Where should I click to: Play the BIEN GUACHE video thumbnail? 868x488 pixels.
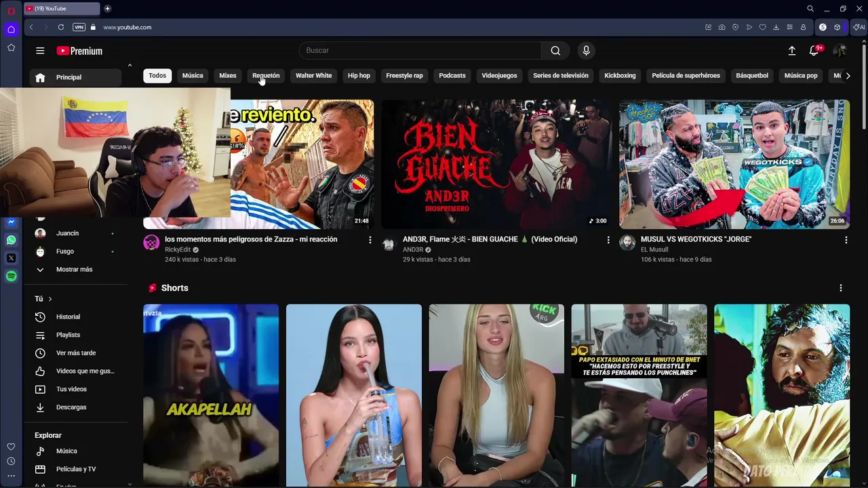[x=496, y=164]
